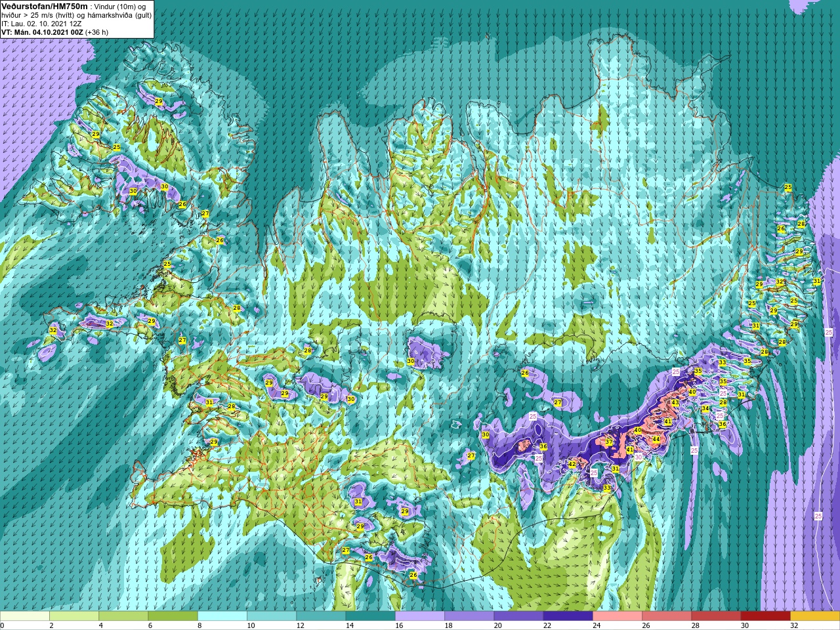Choose the olive green 6–8 m/s legend swatch
Screen dimensions: 840x630
(x=173, y=616)
